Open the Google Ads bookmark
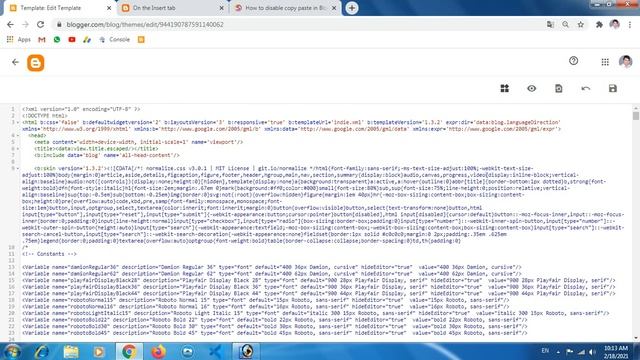 coord(87,40)
